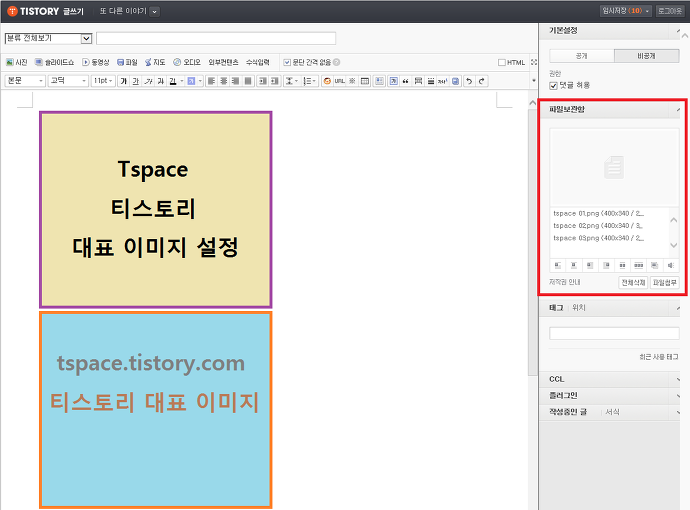Apply italic formatting
The image size is (690, 510).
(148, 81)
